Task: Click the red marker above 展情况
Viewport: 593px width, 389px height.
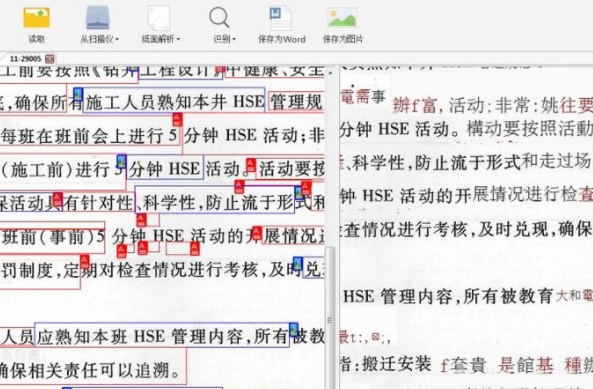Action: point(257,233)
